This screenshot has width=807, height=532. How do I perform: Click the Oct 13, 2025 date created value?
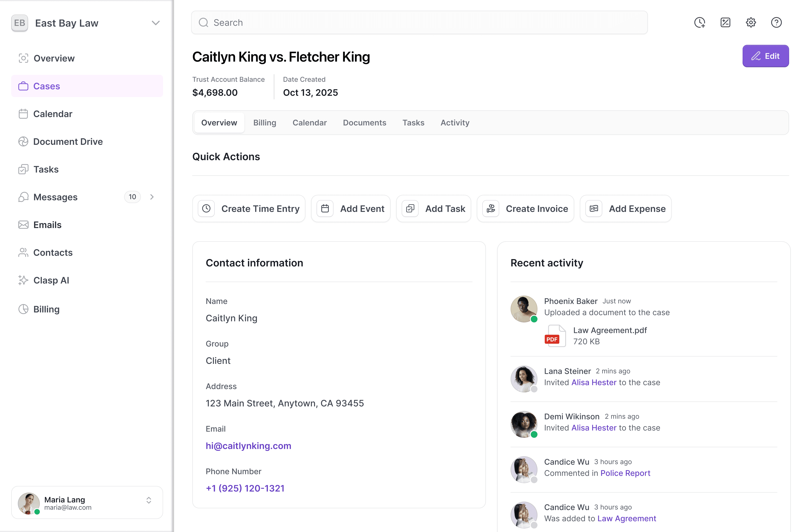pos(310,93)
